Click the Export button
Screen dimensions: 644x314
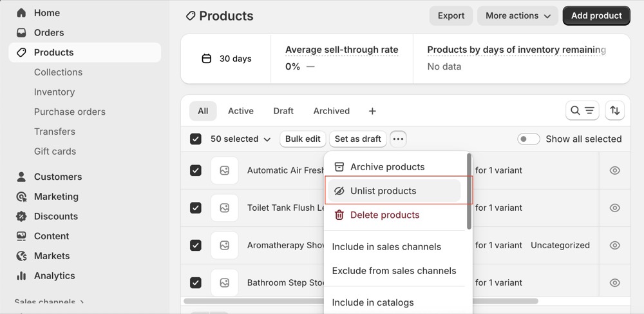pos(451,15)
